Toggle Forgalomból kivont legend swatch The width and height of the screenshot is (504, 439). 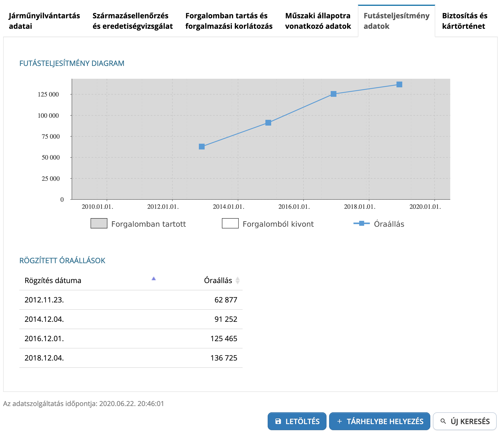point(230,223)
